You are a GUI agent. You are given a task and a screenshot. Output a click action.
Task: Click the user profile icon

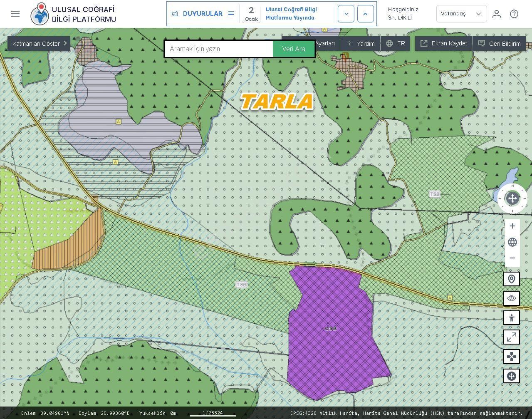pos(496,14)
